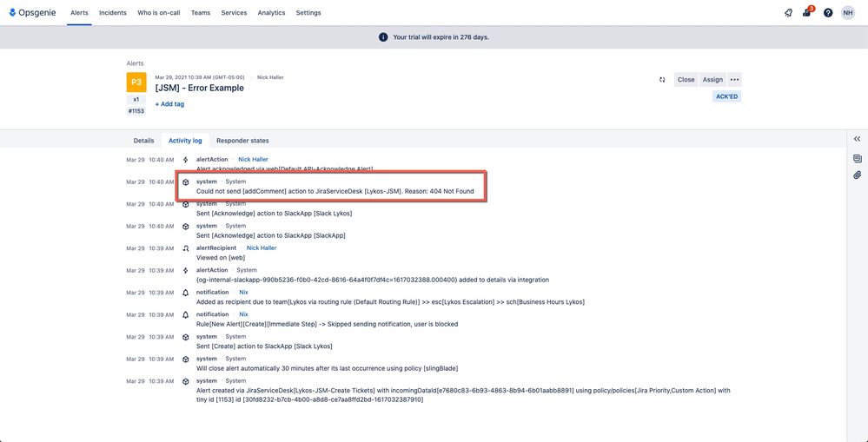Click Alerts breadcrumb above the title
This screenshot has height=442, width=868.
(x=135, y=63)
